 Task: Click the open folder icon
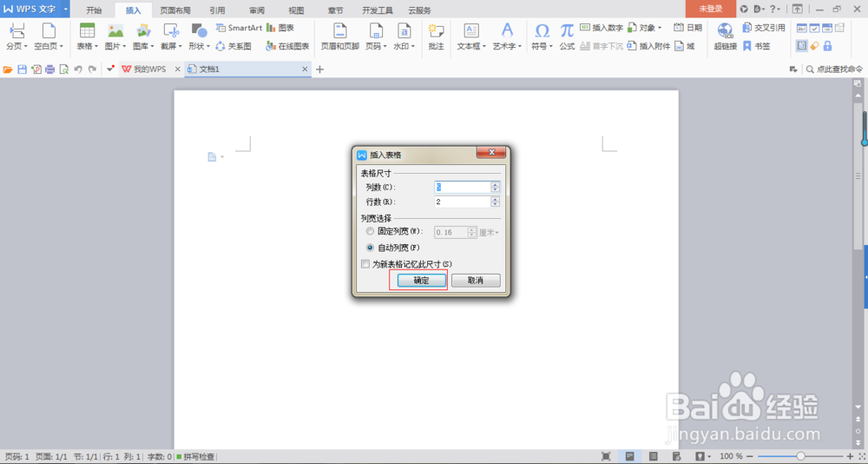8,70
